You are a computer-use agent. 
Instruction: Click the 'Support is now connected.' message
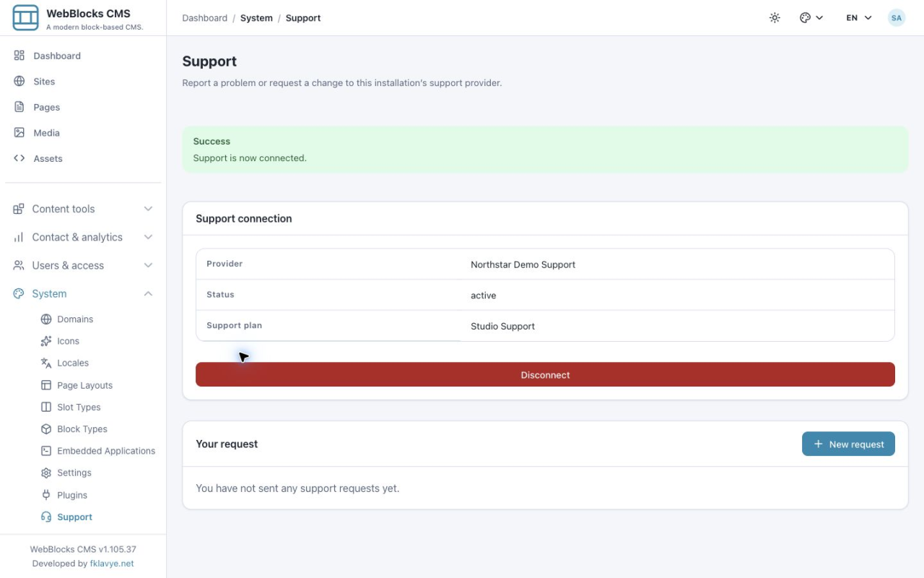(x=250, y=158)
